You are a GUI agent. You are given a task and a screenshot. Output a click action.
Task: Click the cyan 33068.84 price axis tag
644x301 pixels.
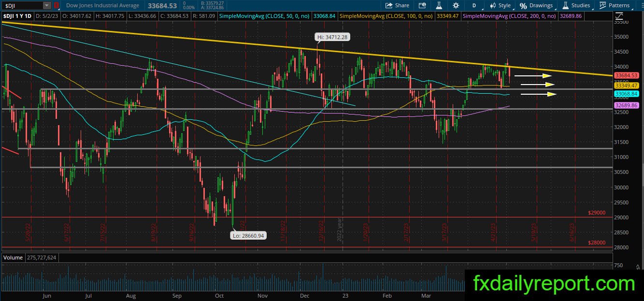tap(627, 94)
